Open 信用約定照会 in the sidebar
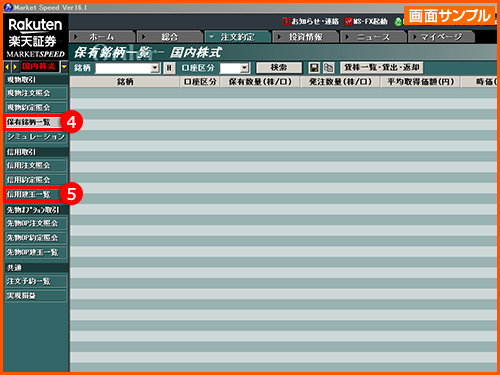 click(36, 180)
